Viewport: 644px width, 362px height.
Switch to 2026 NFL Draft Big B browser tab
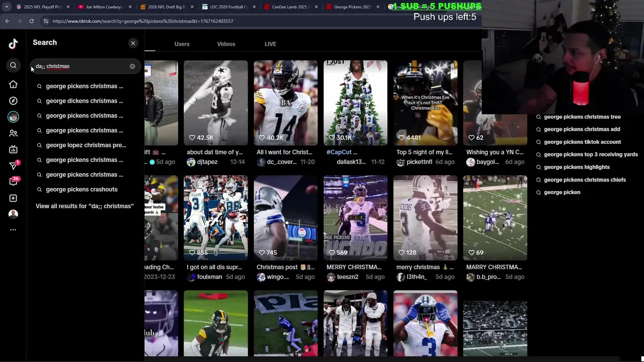click(x=167, y=7)
